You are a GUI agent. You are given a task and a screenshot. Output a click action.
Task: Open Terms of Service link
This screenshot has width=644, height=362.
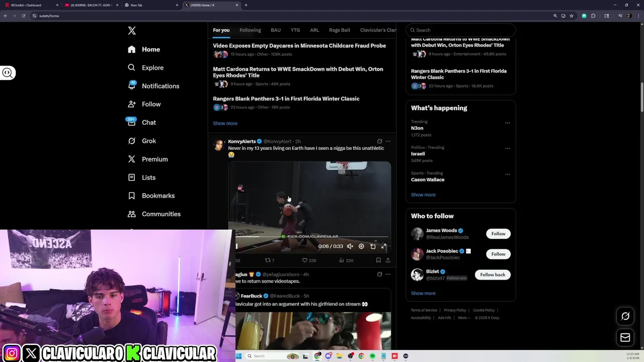coord(424,310)
